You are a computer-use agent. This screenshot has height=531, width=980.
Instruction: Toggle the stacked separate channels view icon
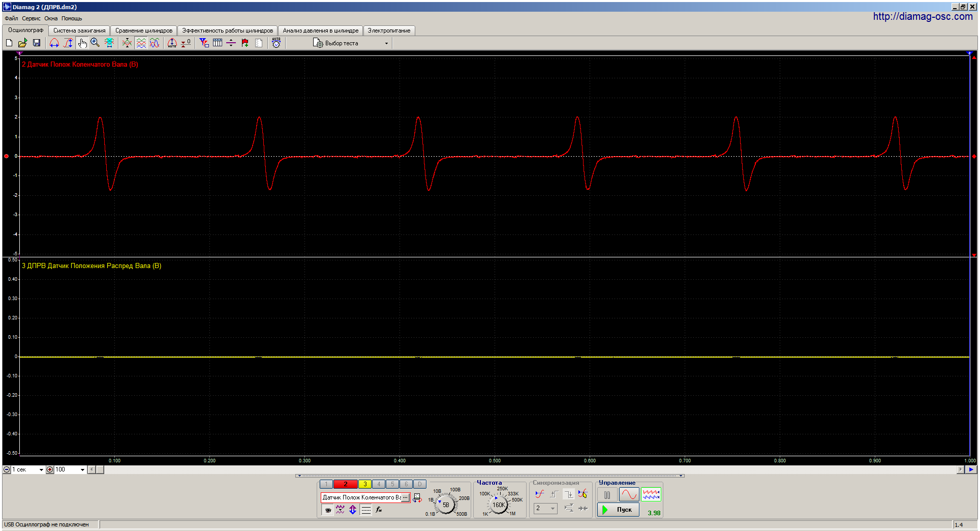[x=141, y=43]
